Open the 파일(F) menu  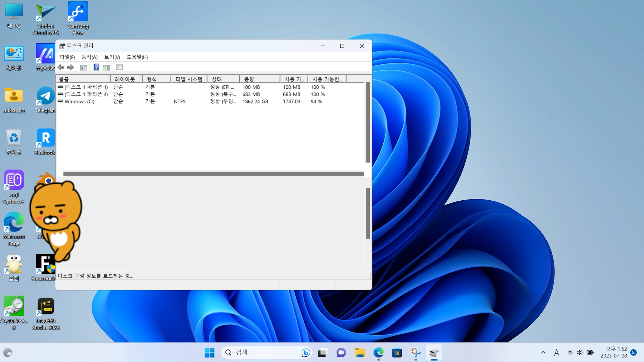67,57
